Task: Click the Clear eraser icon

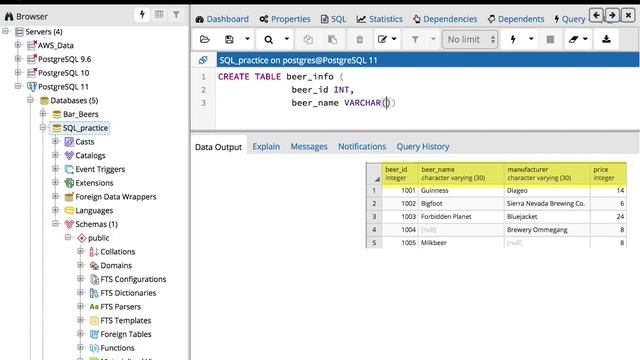Action: point(573,40)
